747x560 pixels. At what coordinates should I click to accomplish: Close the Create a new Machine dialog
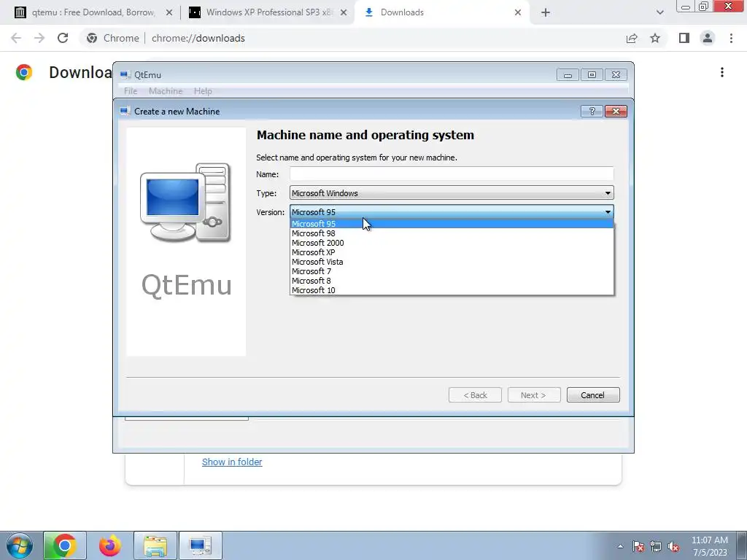point(616,111)
